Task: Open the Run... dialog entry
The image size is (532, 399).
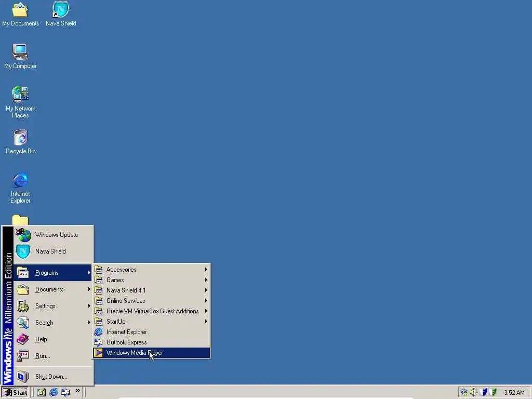Action: click(x=54, y=356)
